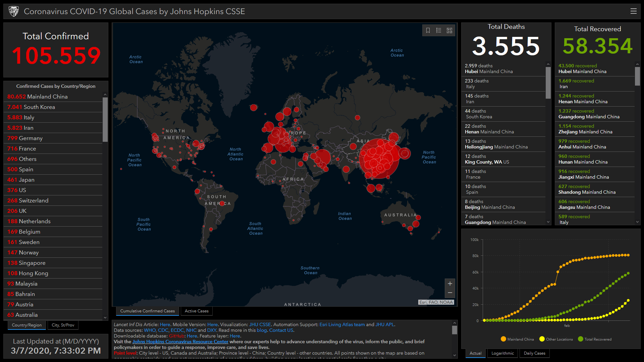Image resolution: width=644 pixels, height=362 pixels.
Task: Click King County, WA US deaths entry
Action: 504,159
